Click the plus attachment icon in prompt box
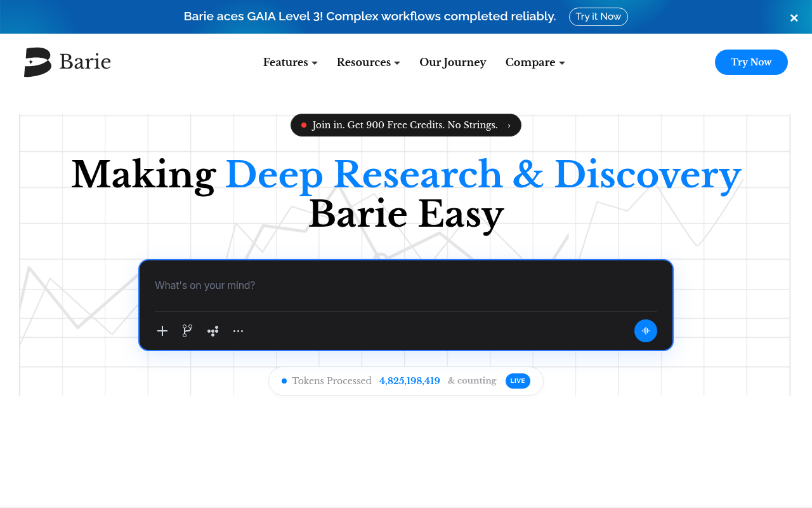 (x=162, y=331)
